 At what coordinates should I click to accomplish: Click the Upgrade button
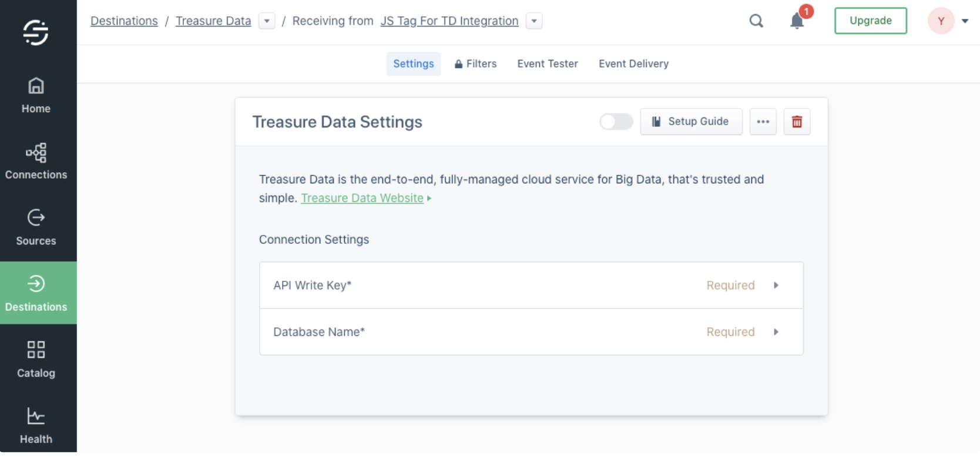pos(870,21)
